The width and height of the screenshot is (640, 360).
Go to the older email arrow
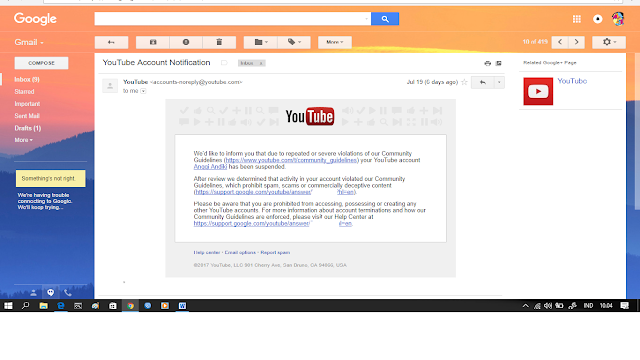pyautogui.click(x=576, y=42)
